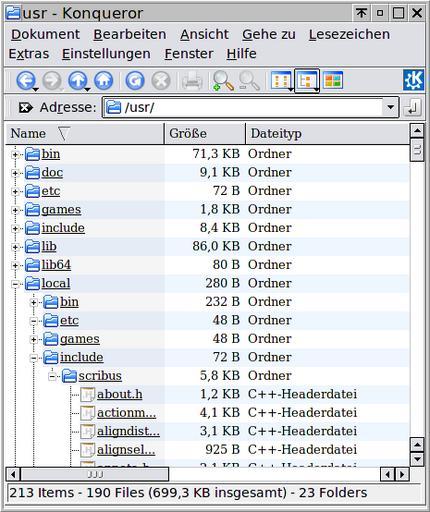Image resolution: width=430 pixels, height=512 pixels.
Task: Click the KDE gear logo
Action: click(413, 80)
